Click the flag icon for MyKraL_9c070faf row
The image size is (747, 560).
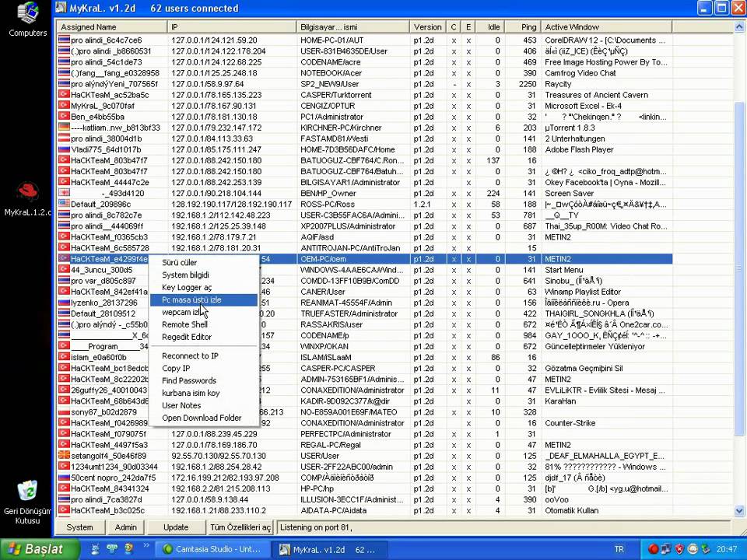coord(64,106)
